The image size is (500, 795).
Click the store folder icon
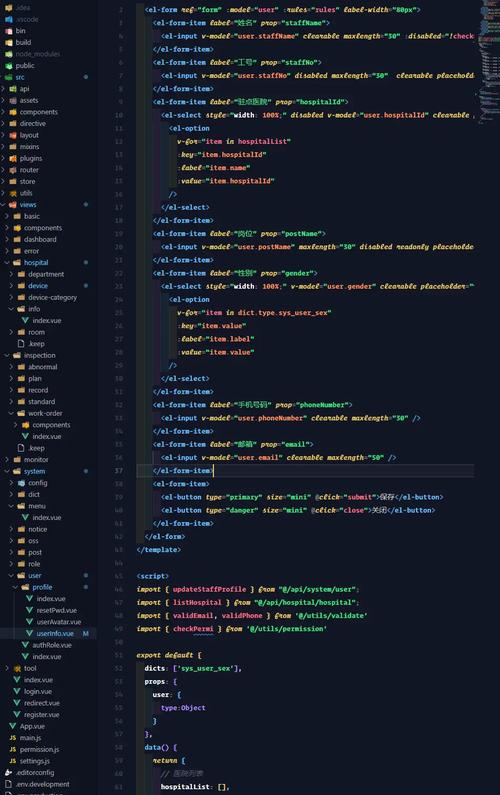click(13, 182)
